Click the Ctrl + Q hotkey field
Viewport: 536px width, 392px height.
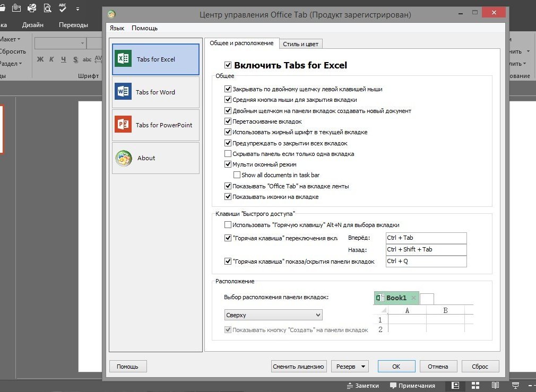(x=426, y=261)
